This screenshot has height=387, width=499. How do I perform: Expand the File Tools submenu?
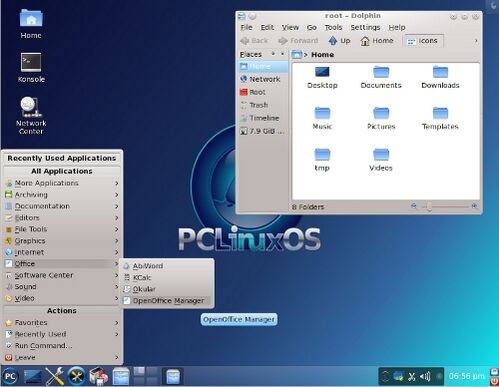(62, 229)
